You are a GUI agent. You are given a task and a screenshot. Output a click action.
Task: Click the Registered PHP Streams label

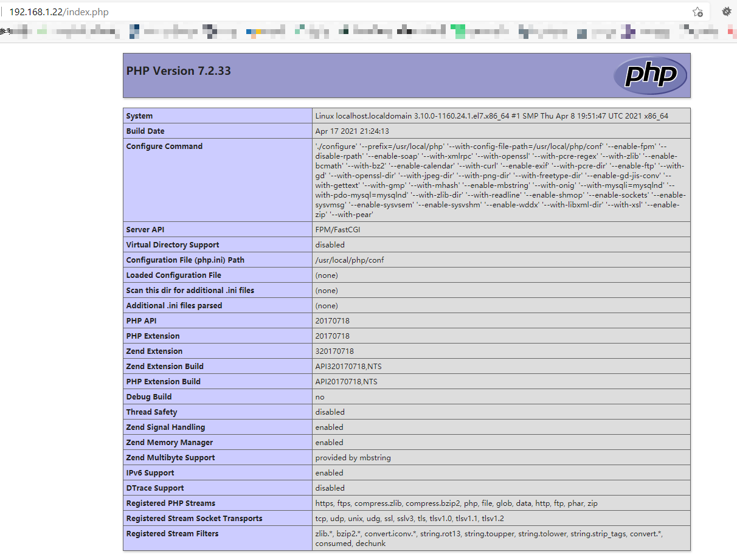171,503
